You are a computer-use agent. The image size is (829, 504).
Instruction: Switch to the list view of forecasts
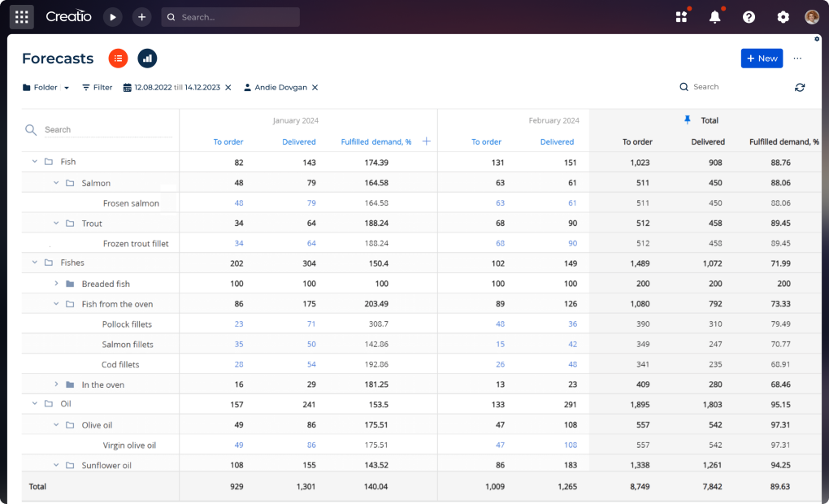[x=119, y=59]
